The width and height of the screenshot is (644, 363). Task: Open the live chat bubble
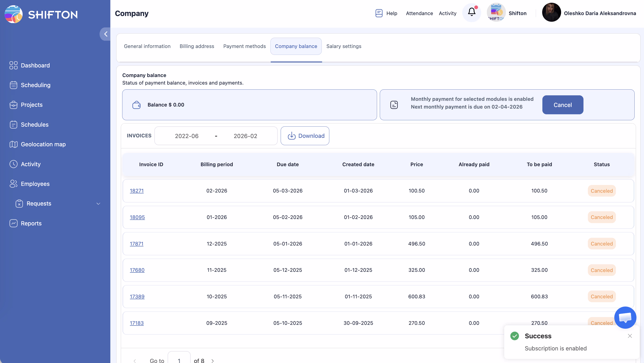(625, 317)
